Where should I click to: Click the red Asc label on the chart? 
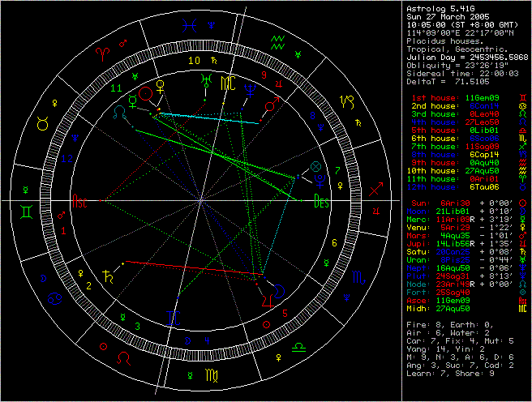[81, 201]
